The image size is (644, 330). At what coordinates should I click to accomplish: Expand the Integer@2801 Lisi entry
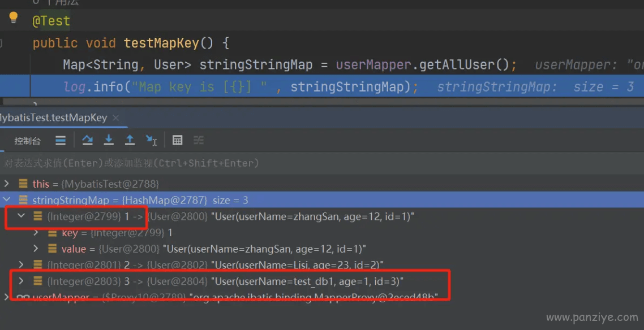coord(21,265)
